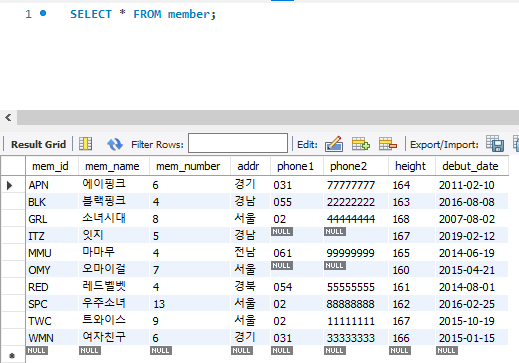Select debut_date cell 2016-08-08
Image resolution: width=519 pixels, height=363 pixels.
pos(472,202)
